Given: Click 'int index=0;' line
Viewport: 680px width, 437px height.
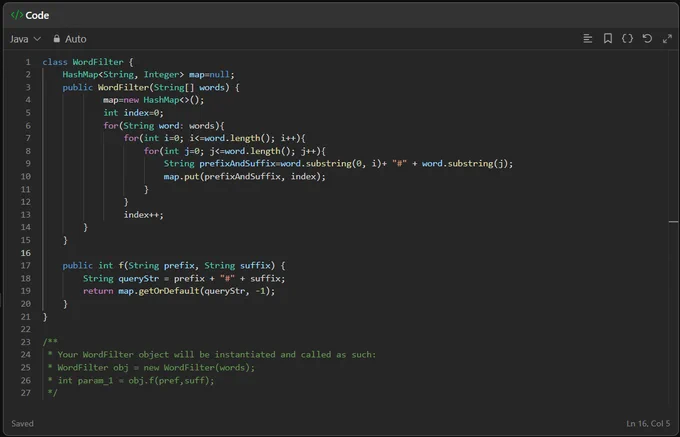Looking at the screenshot, I should coord(134,113).
